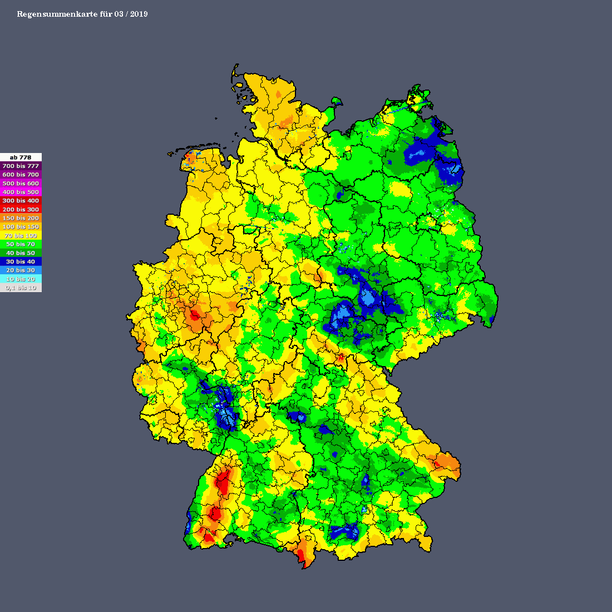Select the orange '150 bis 200' swatch
The image size is (612, 612).
[20, 218]
